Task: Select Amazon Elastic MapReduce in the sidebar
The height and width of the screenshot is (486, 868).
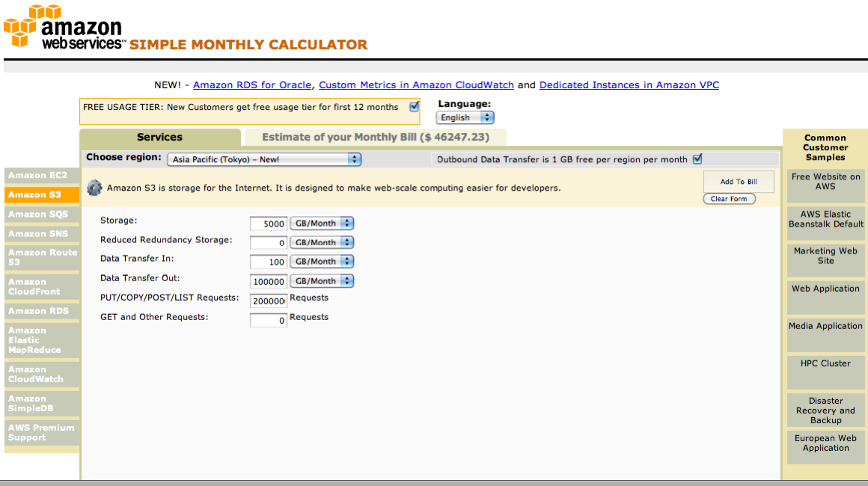Action: (x=41, y=340)
